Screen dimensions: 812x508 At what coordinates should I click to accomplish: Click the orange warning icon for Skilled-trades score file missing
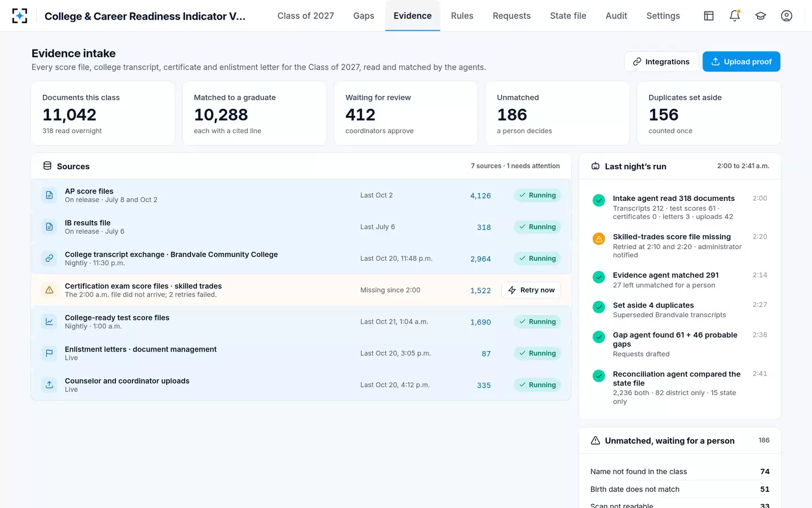pos(599,239)
